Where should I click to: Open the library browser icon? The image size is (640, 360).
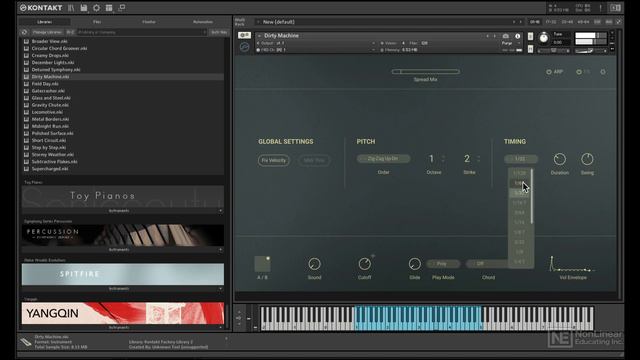point(71,8)
